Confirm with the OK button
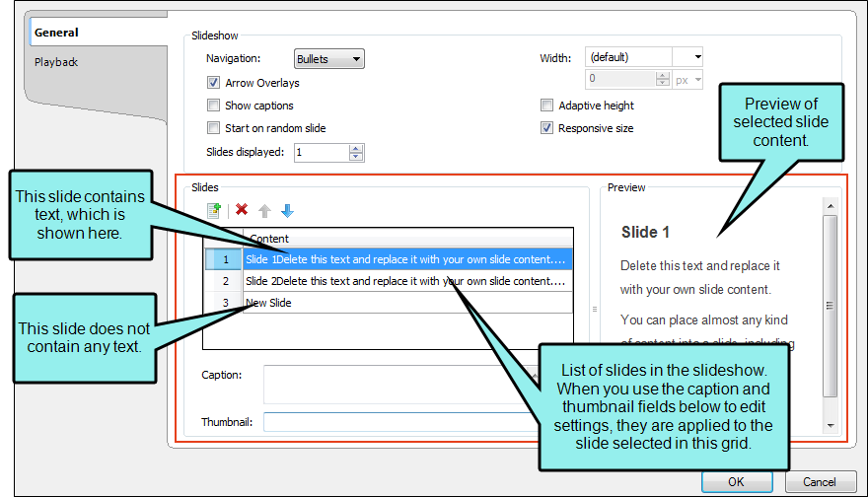 click(x=737, y=482)
